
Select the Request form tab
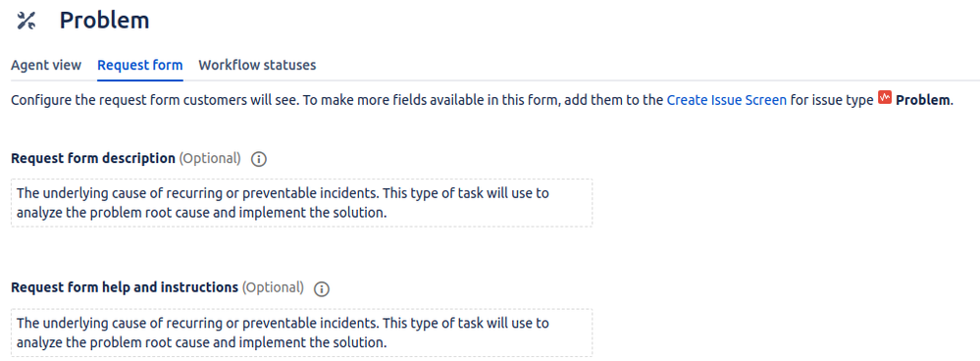tap(140, 65)
